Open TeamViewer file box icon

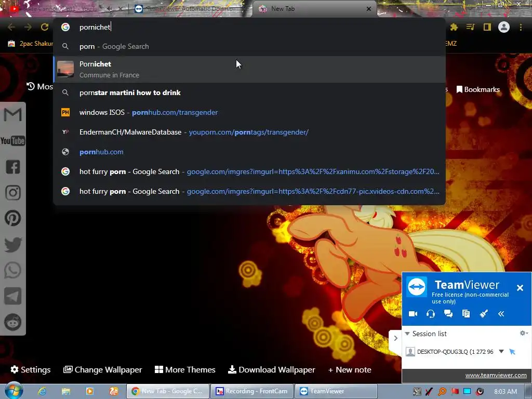pos(466,314)
